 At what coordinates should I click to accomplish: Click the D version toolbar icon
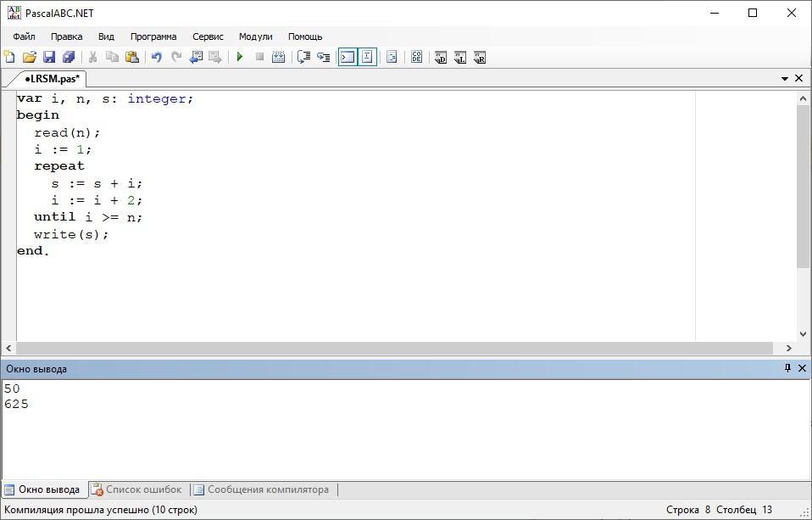click(441, 57)
